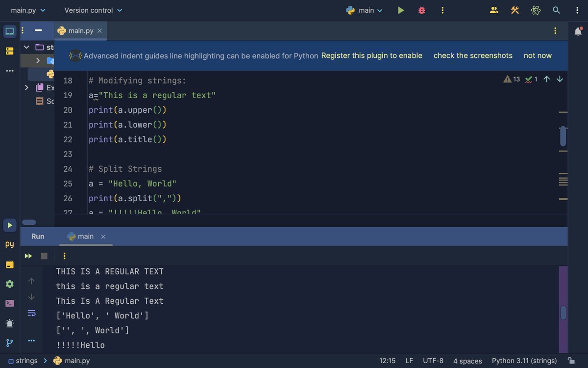588x368 pixels.
Task: Open the line separator LF selector
Action: 409,361
